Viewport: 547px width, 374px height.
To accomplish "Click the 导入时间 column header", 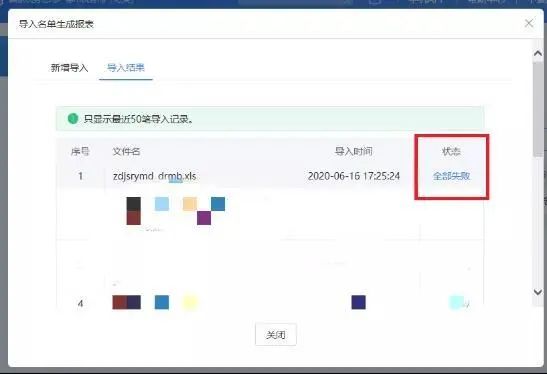I will coord(353,151).
